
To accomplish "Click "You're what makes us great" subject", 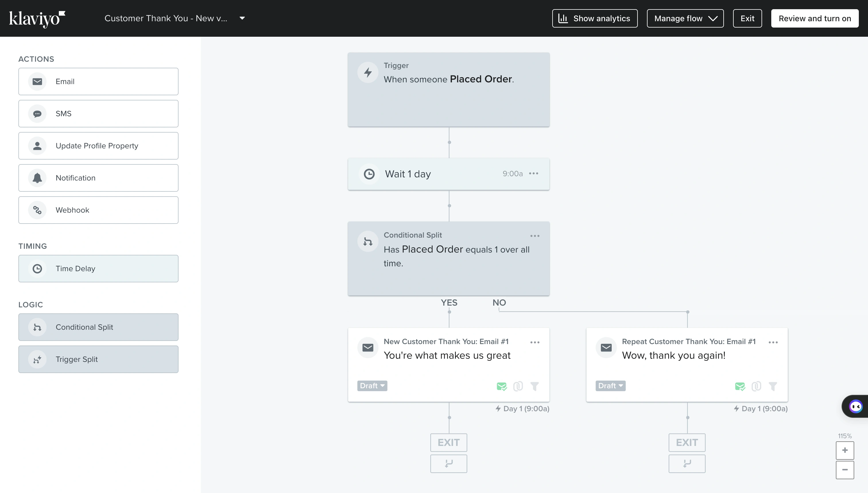I will [x=447, y=356].
